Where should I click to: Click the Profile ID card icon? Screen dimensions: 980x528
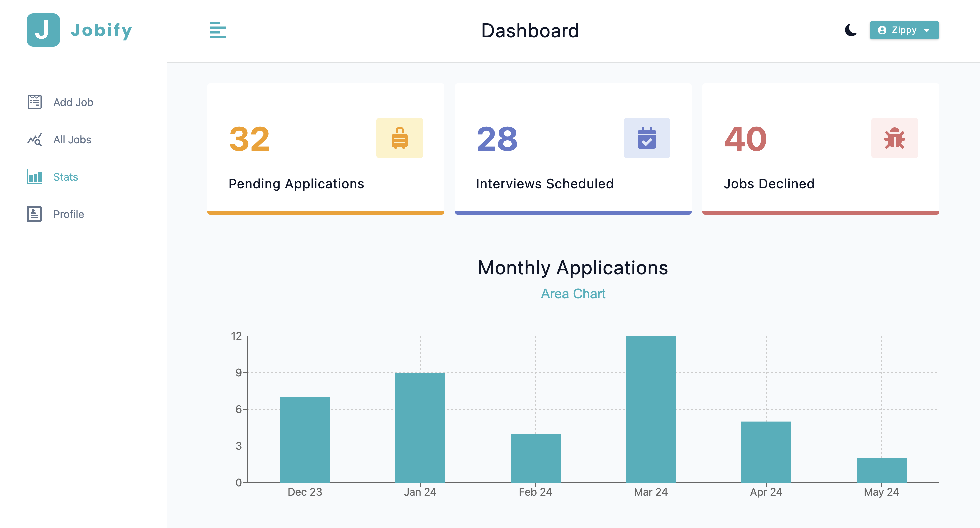pyautogui.click(x=34, y=214)
